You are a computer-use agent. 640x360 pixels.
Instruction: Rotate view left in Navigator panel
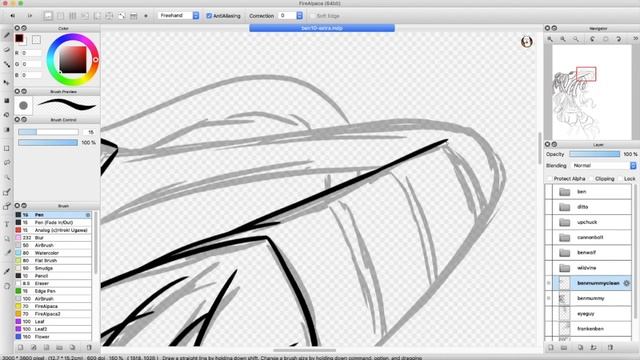(593, 39)
